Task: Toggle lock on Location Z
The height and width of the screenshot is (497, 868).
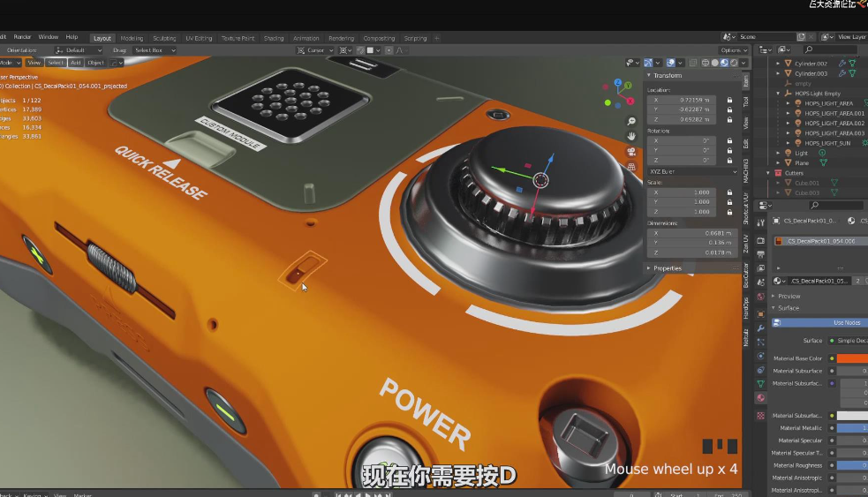Action: tap(729, 119)
